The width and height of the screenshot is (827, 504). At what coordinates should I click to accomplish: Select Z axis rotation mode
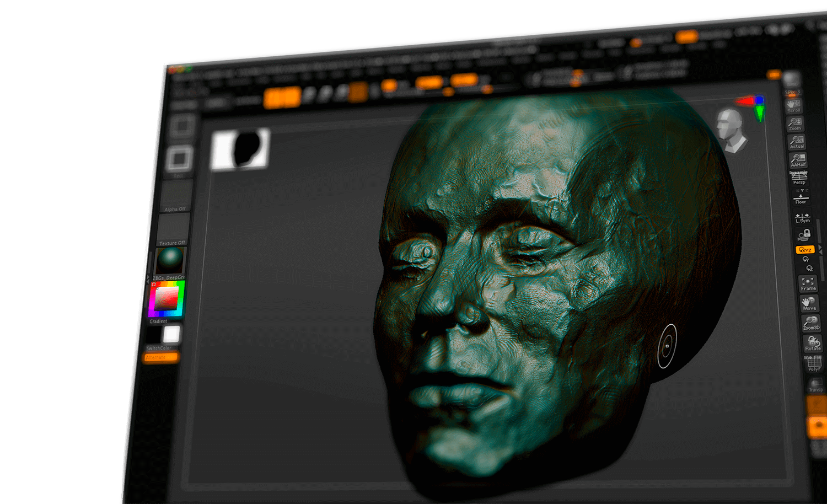click(x=809, y=268)
